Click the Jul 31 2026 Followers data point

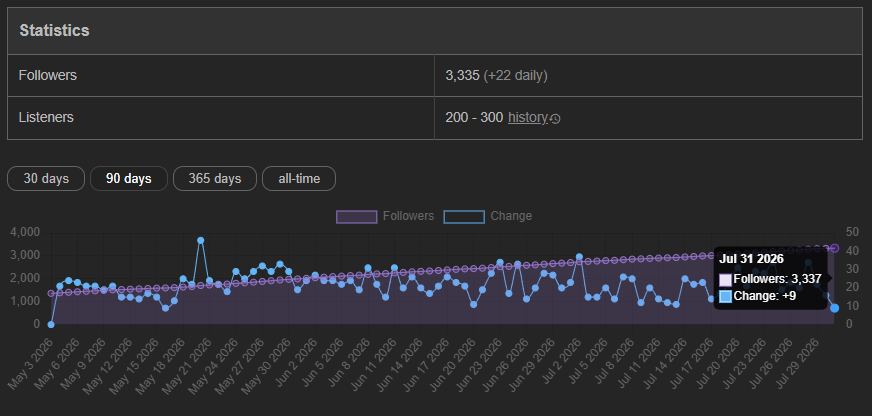point(834,248)
